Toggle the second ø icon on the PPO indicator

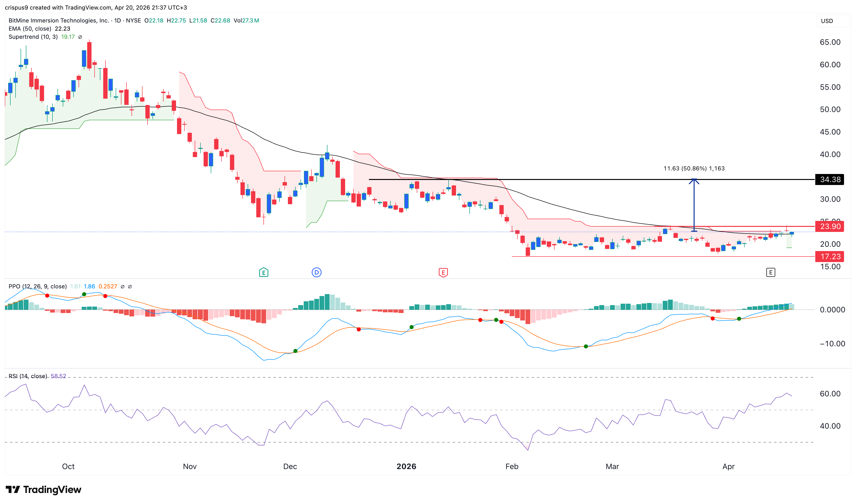pyautogui.click(x=130, y=286)
